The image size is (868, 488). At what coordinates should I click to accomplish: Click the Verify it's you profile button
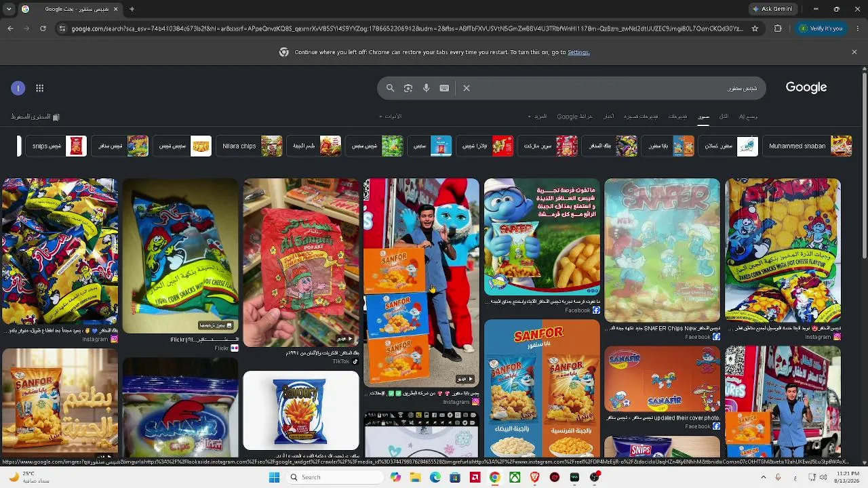pos(821,28)
